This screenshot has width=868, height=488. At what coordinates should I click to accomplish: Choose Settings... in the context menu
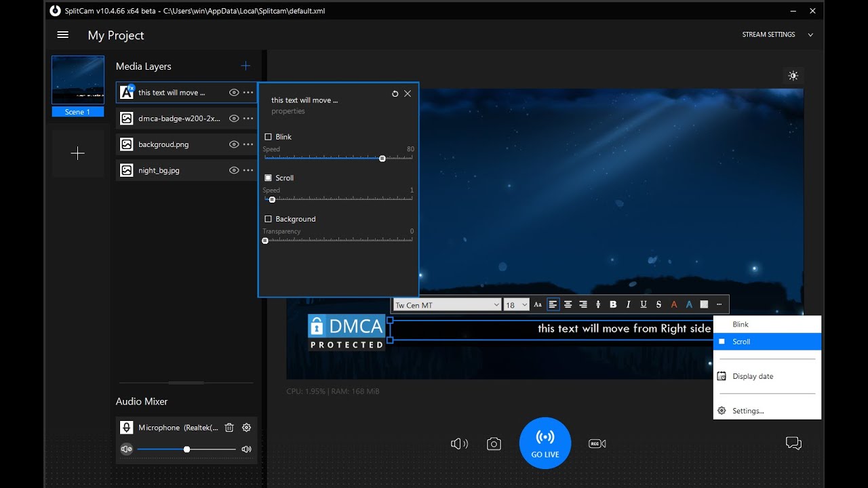[748, 411]
